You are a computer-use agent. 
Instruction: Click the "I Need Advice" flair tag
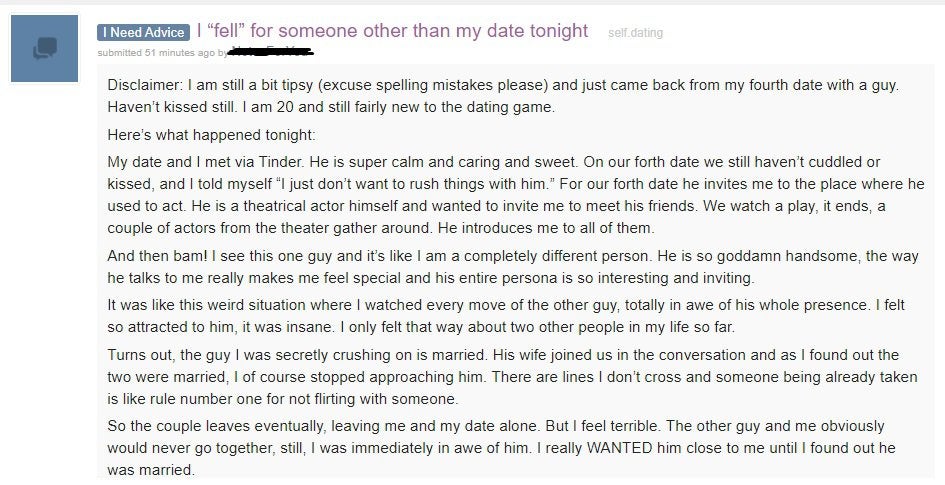(x=142, y=33)
